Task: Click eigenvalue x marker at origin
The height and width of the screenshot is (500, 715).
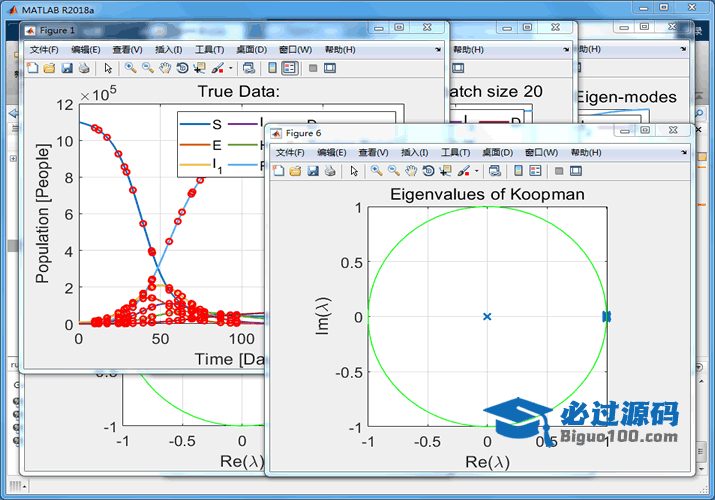Action: click(487, 316)
